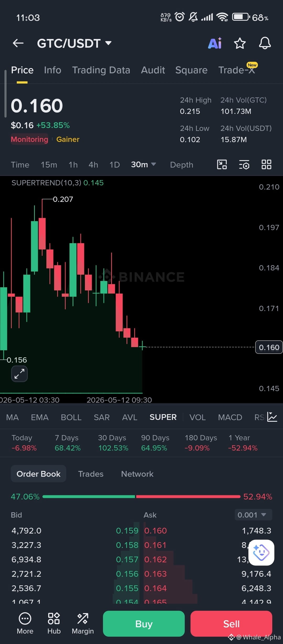The height and width of the screenshot is (644, 283).
Task: Tap bid quantity 6,934.8
Action: click(x=26, y=559)
